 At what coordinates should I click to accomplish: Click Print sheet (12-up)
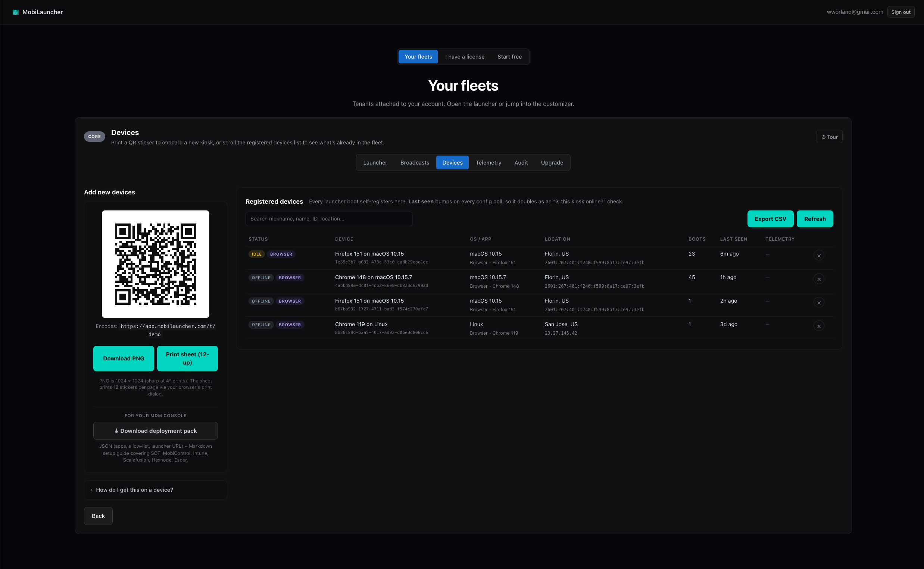[187, 359]
